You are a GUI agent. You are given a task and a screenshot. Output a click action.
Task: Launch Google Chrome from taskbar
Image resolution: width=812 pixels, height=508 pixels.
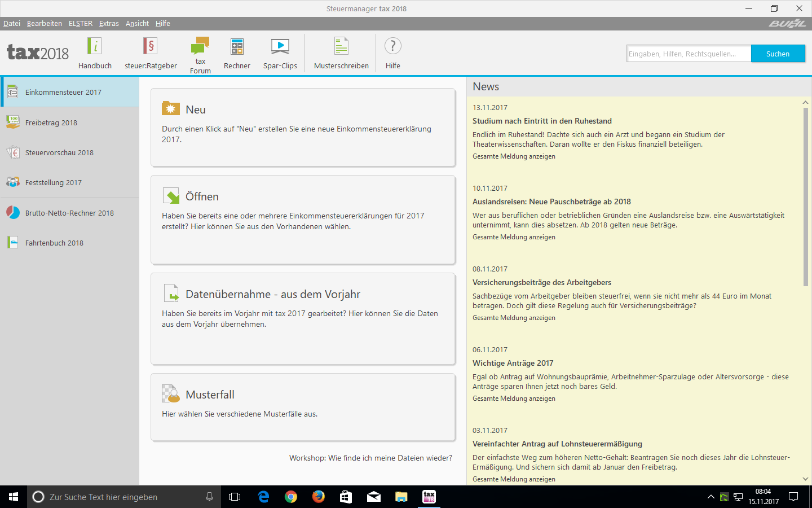(291, 497)
